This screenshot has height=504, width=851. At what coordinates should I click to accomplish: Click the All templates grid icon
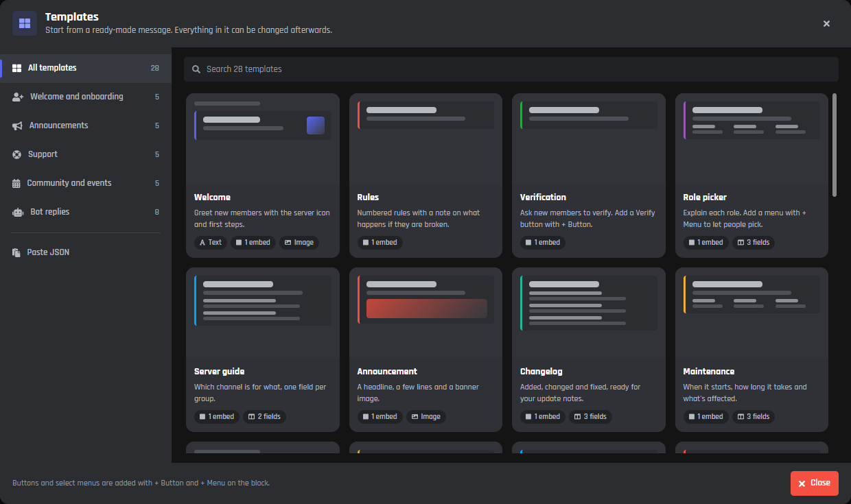pyautogui.click(x=17, y=68)
